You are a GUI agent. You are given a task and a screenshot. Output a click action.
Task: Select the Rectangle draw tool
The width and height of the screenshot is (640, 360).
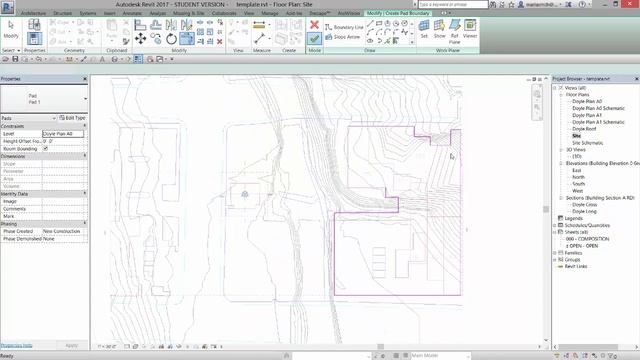pyautogui.click(x=379, y=23)
